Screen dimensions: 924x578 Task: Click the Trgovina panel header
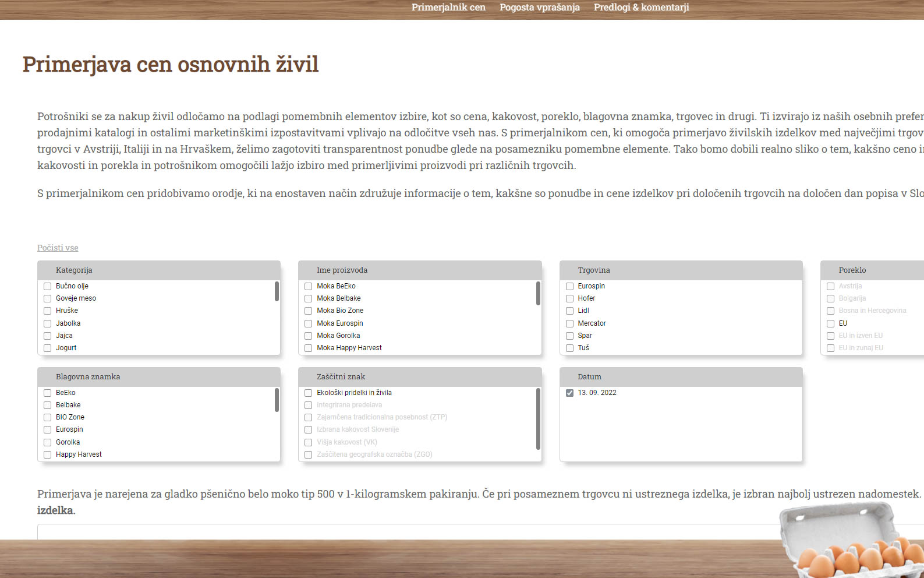click(681, 270)
